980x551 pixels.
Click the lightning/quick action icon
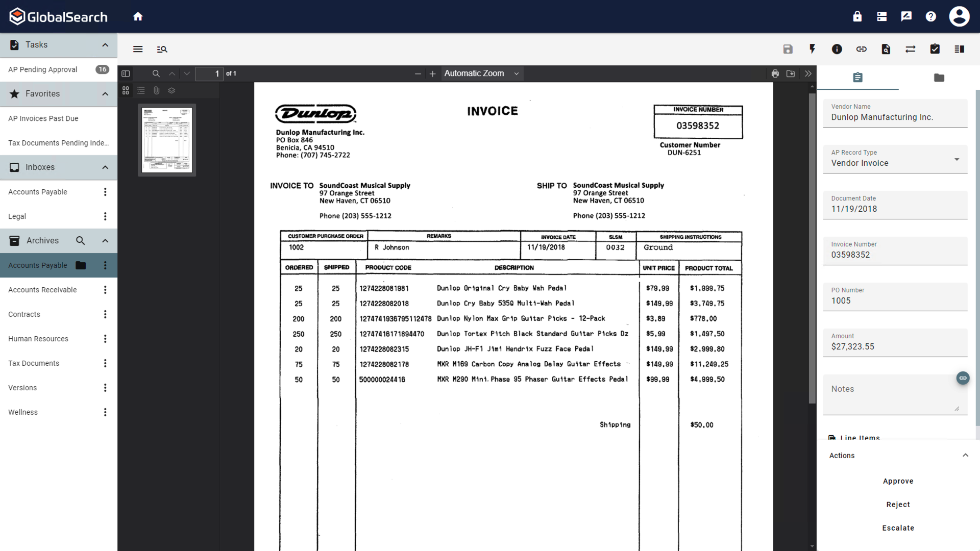tap(813, 49)
